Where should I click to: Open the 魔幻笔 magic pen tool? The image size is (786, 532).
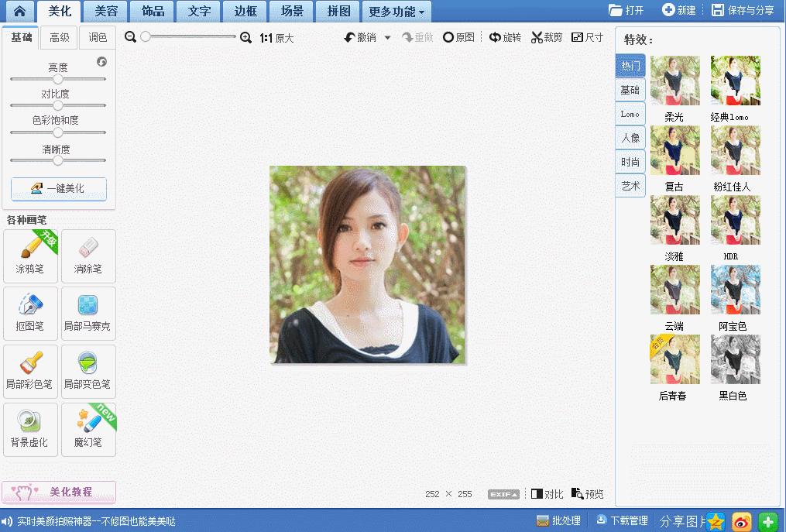click(x=88, y=429)
